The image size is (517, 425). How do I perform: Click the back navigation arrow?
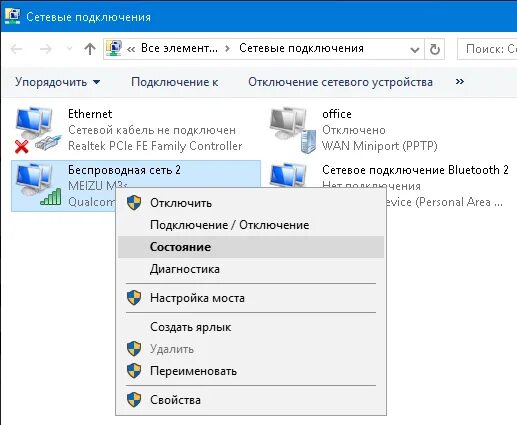[16, 49]
